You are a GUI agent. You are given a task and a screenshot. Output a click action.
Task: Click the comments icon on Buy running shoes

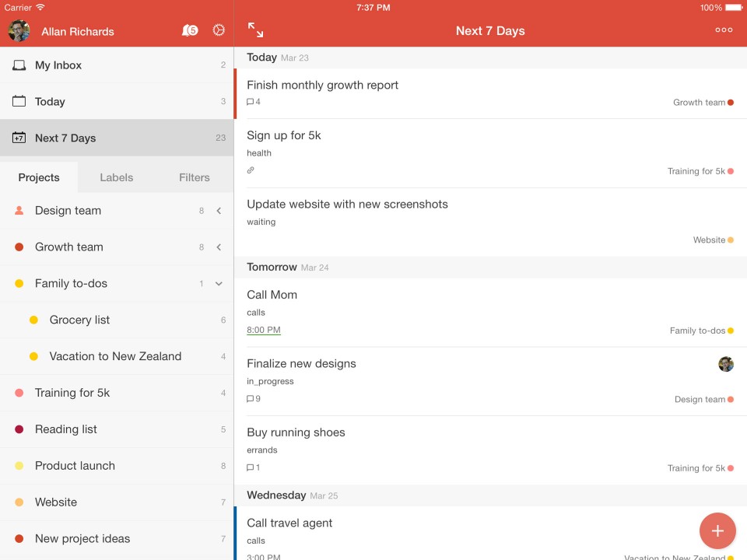pos(251,467)
